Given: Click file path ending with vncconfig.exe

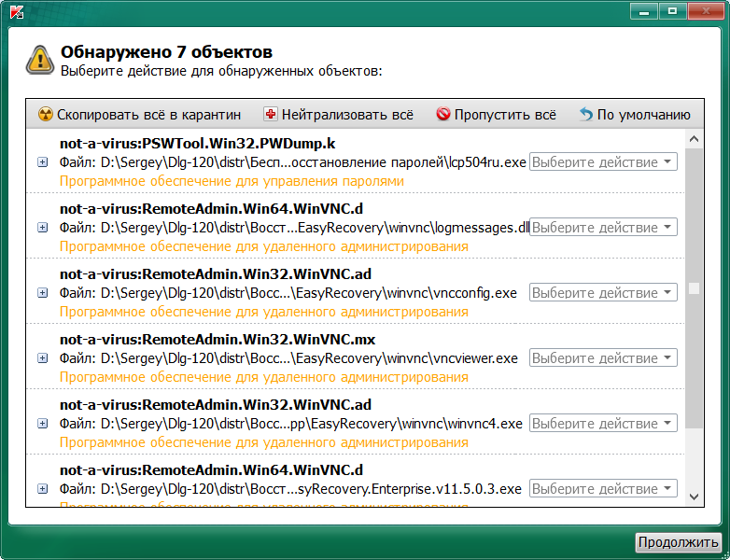Looking at the screenshot, I should point(288,293).
